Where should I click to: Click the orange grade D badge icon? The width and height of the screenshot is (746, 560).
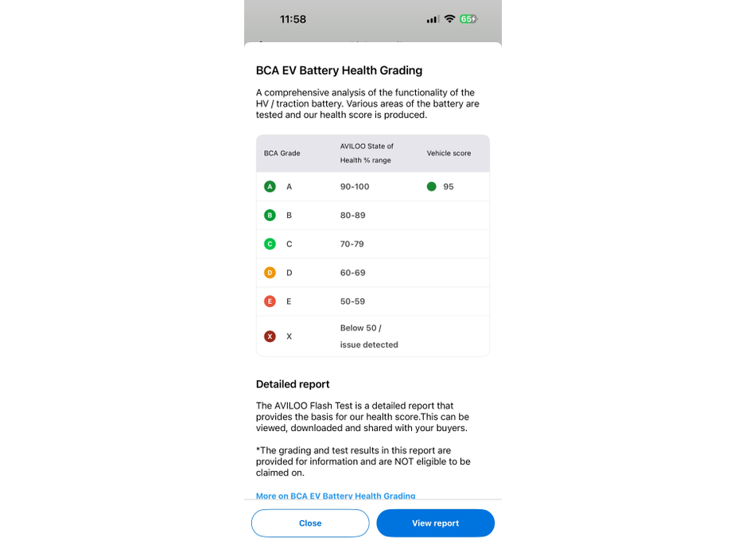(270, 273)
